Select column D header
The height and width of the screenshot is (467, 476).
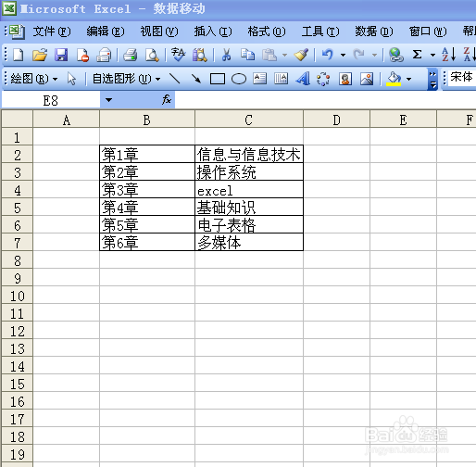pos(336,120)
